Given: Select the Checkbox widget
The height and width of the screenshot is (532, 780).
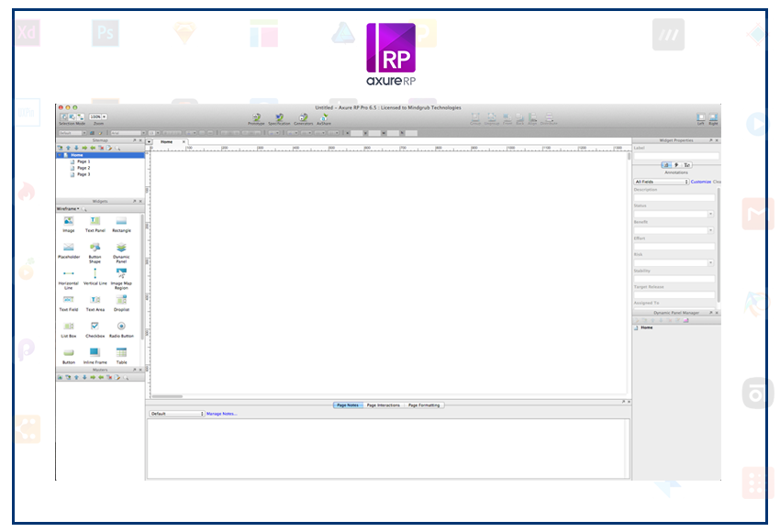Looking at the screenshot, I should (x=95, y=329).
